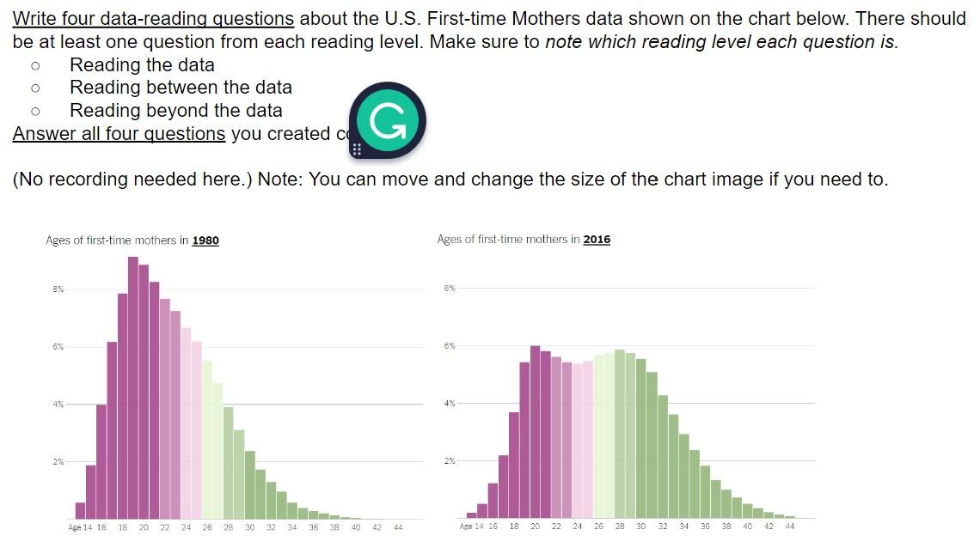Image resolution: width=980 pixels, height=560 pixels.
Task: Open the Grammarly assistant icon
Action: pos(388,120)
